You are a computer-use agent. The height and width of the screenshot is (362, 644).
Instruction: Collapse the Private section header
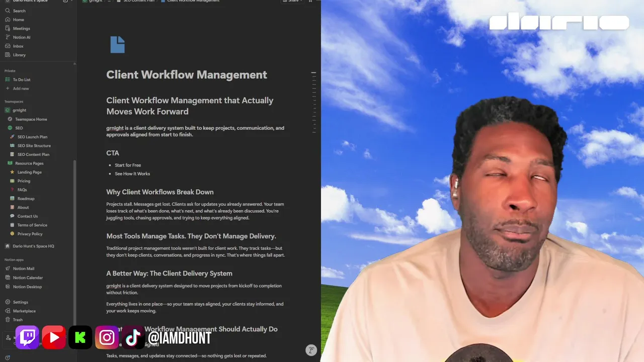[10, 71]
